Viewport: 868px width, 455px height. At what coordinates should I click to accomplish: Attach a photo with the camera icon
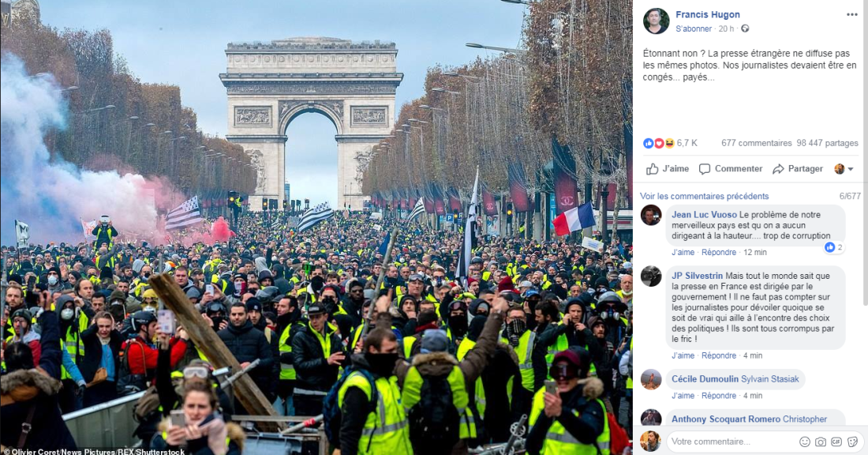(x=821, y=442)
